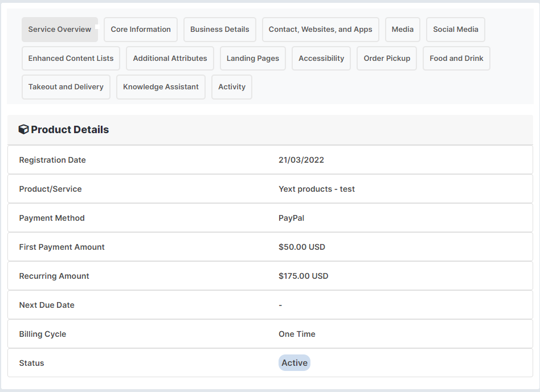Switch to the Social Media tab
The height and width of the screenshot is (392, 540).
click(x=455, y=29)
